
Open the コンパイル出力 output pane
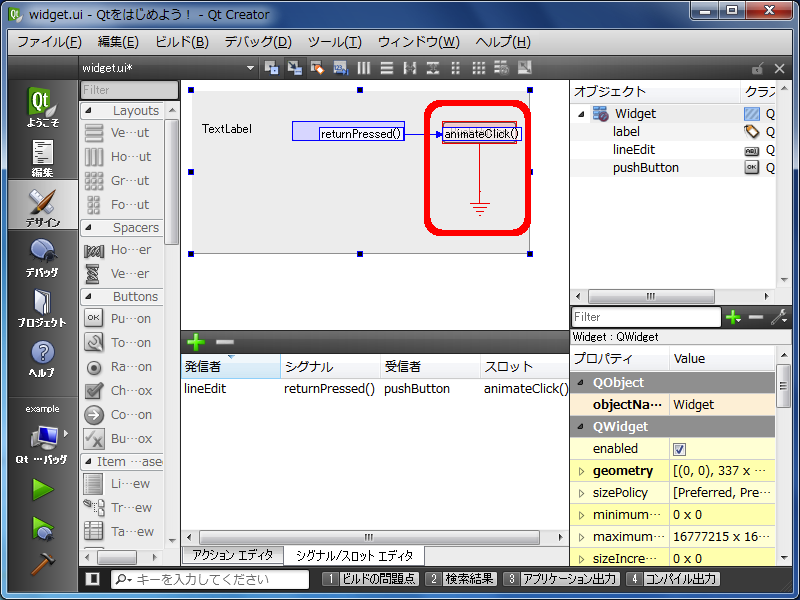pos(674,579)
